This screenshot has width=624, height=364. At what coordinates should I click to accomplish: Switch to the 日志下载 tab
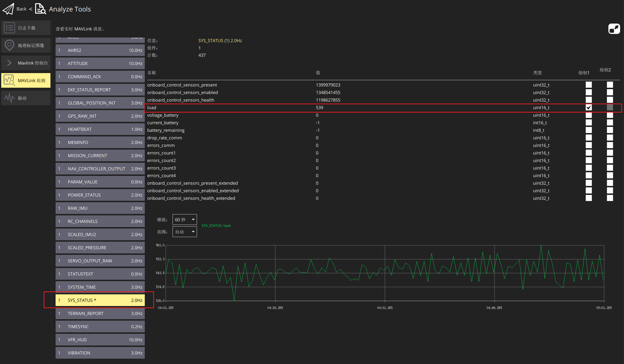pos(26,28)
